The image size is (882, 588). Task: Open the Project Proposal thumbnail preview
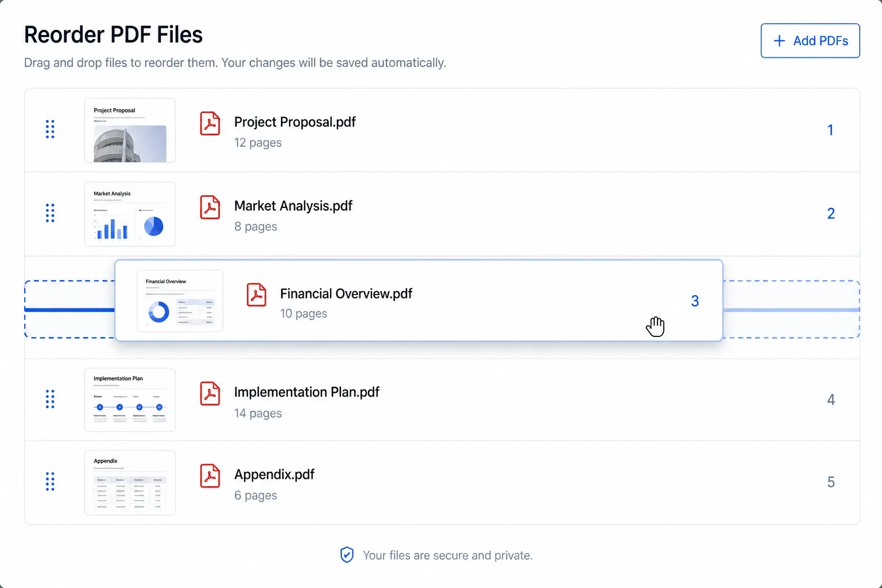[130, 130]
